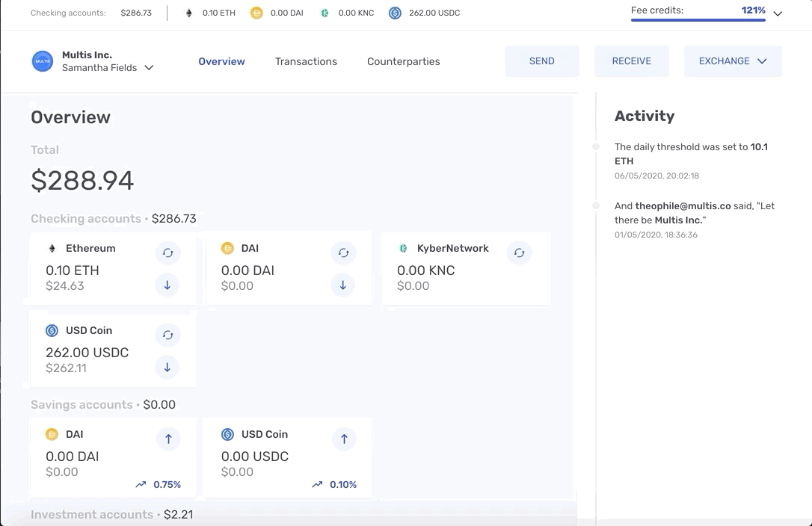Click the USD Coin logo on checking card
The width and height of the screenshot is (812, 526).
pyautogui.click(x=52, y=330)
